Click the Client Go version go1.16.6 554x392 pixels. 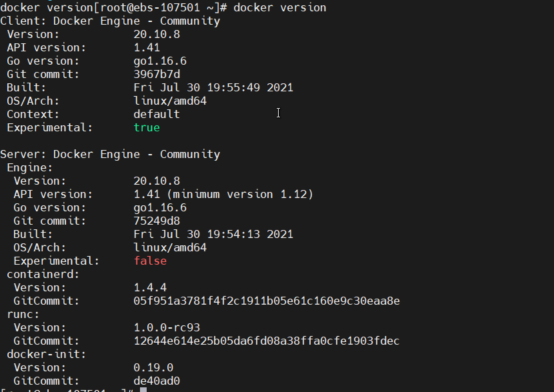coord(160,61)
